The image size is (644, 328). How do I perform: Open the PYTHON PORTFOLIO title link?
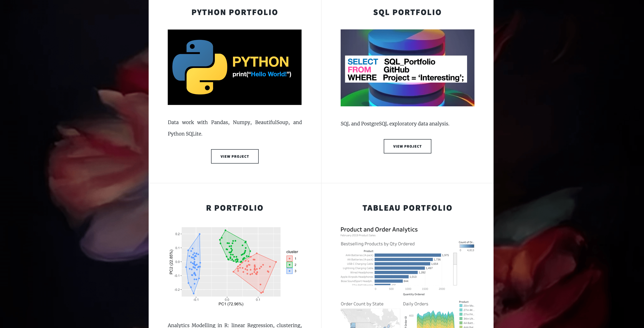(234, 12)
